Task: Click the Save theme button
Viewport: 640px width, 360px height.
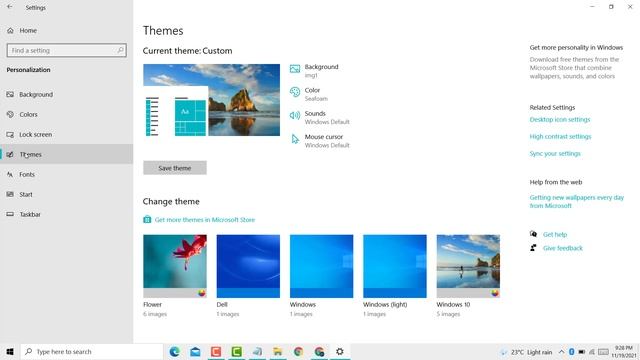Action: click(x=175, y=168)
